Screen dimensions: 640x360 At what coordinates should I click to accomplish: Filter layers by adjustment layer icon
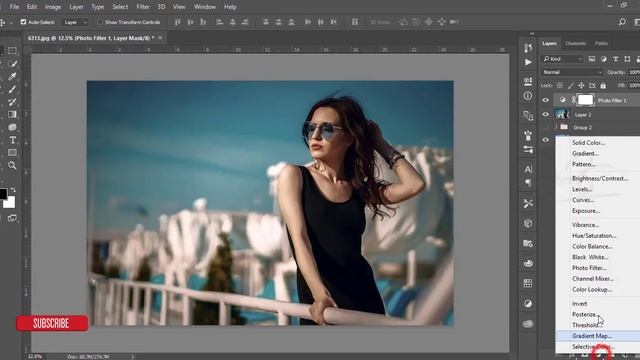pyautogui.click(x=604, y=59)
